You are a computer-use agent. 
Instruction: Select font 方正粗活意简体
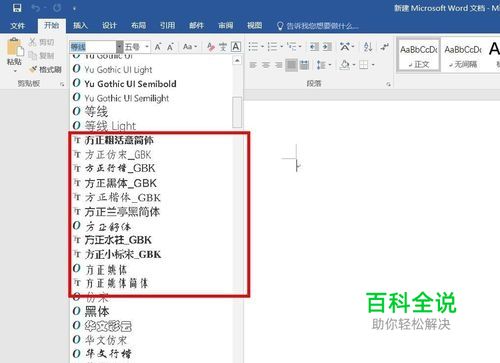coord(152,140)
